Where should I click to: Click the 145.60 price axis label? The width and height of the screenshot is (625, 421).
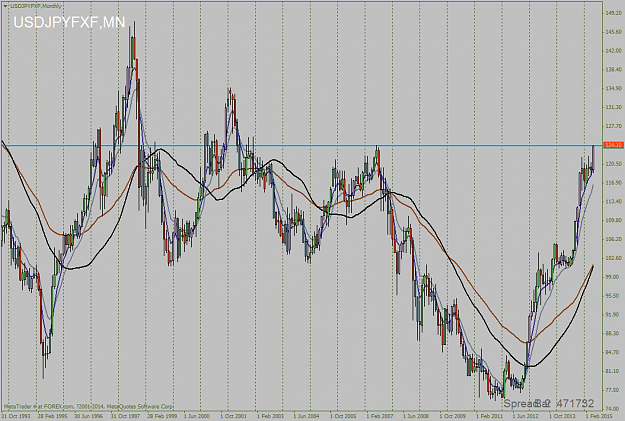point(613,32)
